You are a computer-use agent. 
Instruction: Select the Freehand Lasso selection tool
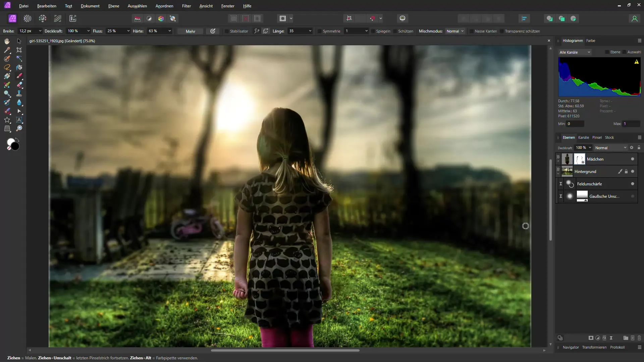(7, 67)
